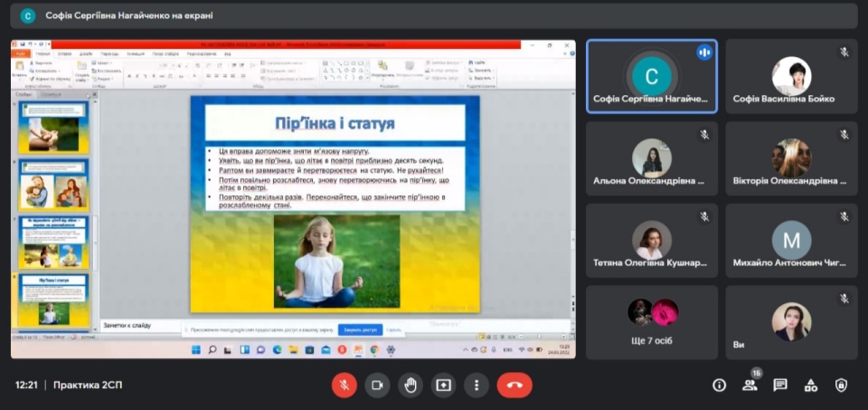
Task: Open the meeting details info icon
Action: [x=719, y=385]
